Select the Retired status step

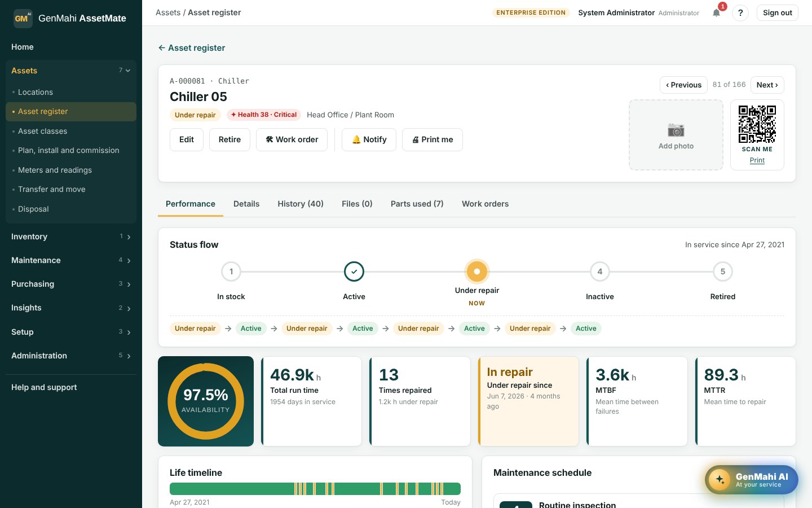point(723,271)
